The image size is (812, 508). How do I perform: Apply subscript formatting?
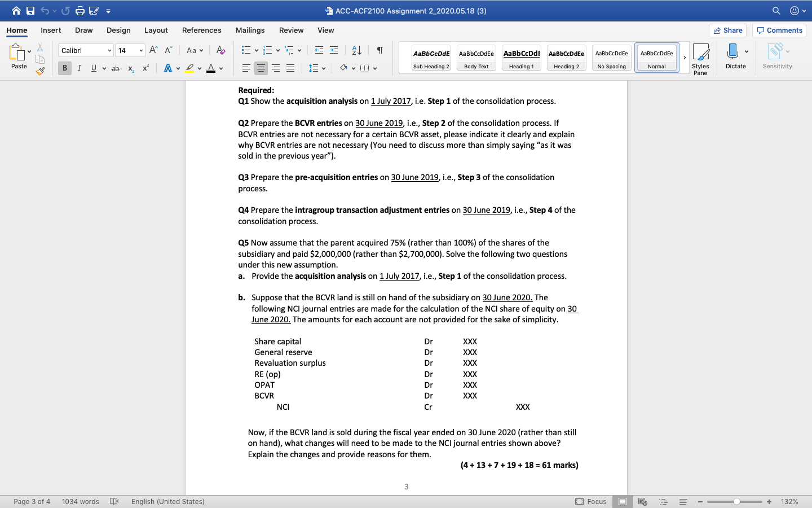coord(130,68)
